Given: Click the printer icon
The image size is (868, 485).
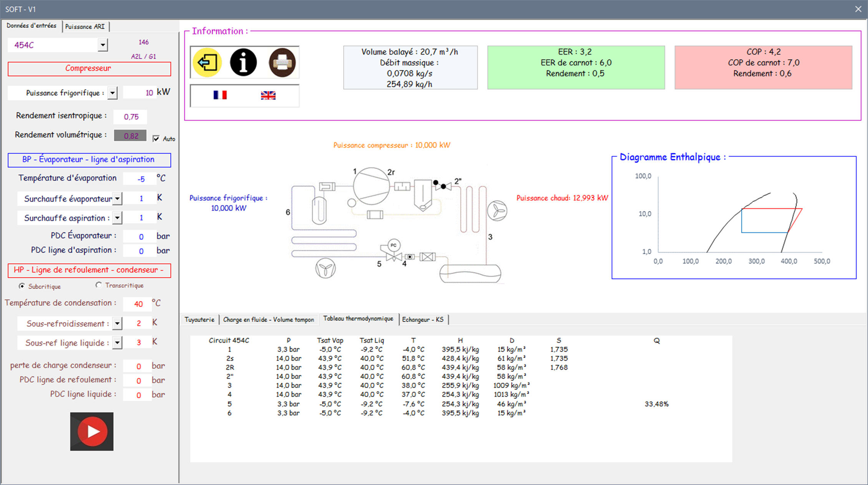Looking at the screenshot, I should click(x=282, y=62).
